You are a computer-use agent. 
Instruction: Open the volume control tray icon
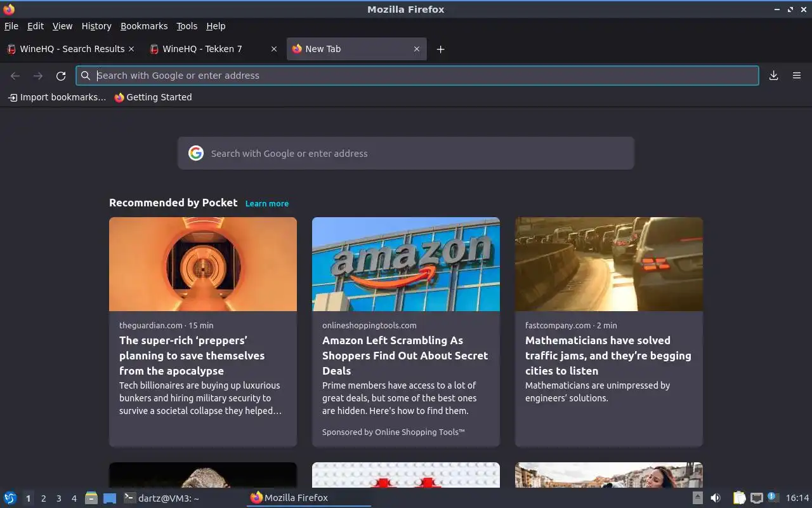[x=716, y=498]
